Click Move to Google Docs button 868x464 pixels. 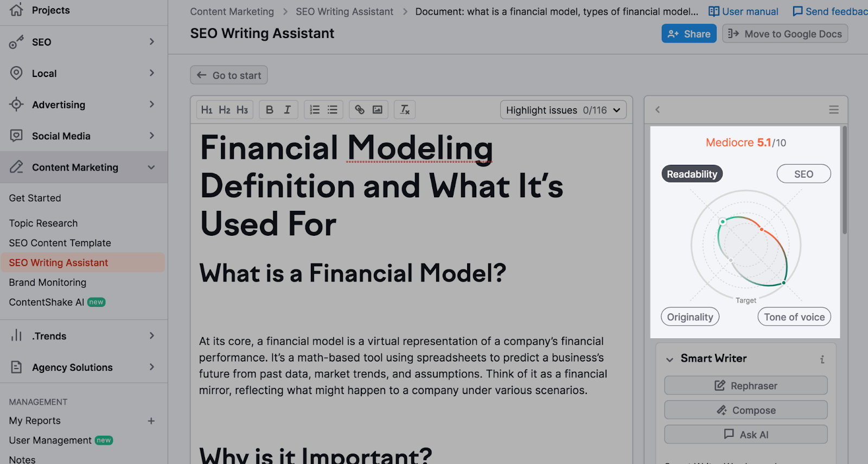click(785, 34)
